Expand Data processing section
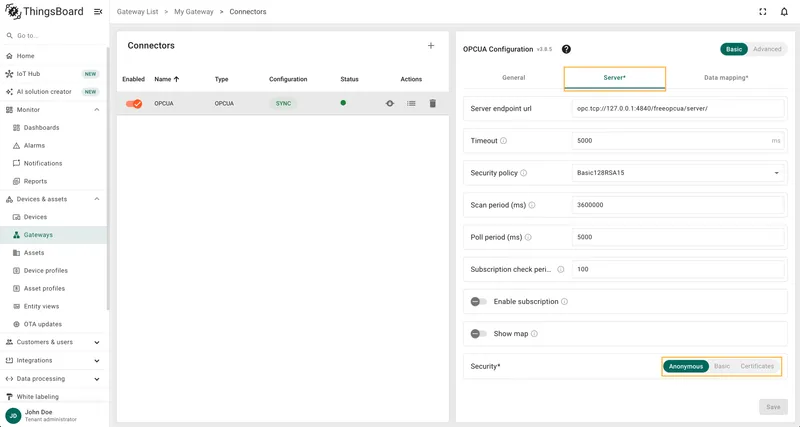The width and height of the screenshot is (800, 427). [x=97, y=379]
